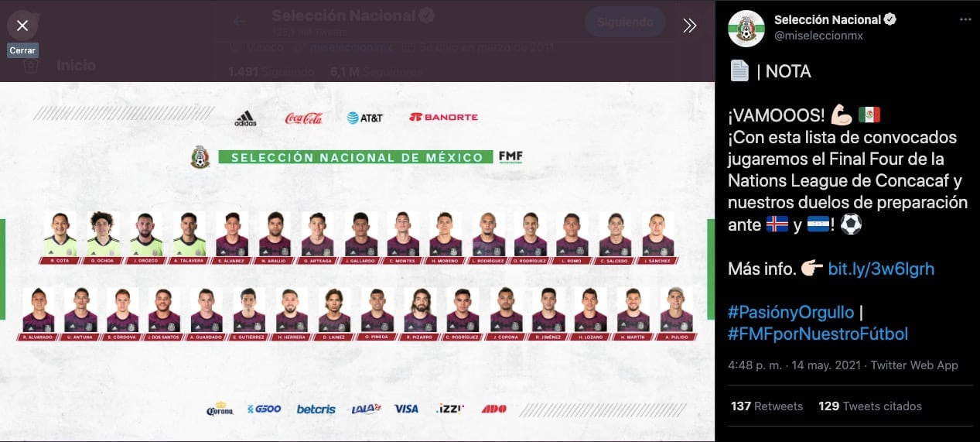Click the dimmed Siguiendo button
Viewport: 980px width, 442px height.
[x=625, y=22]
